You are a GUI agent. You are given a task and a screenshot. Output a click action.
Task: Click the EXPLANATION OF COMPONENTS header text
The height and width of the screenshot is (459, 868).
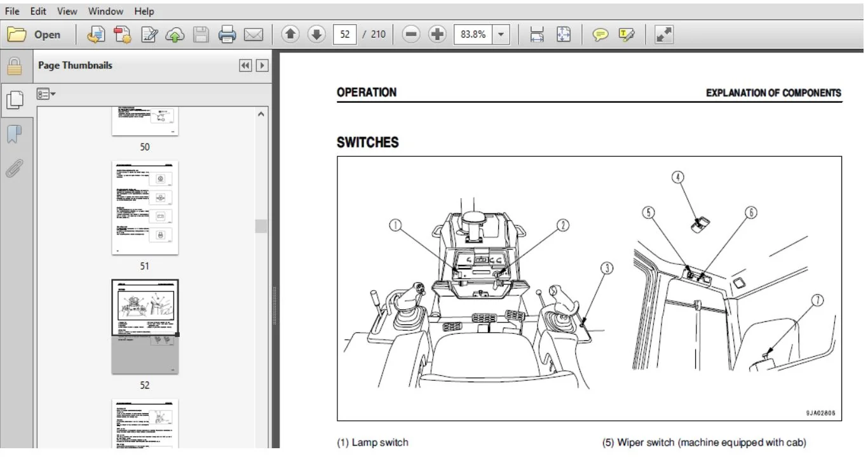(x=773, y=93)
